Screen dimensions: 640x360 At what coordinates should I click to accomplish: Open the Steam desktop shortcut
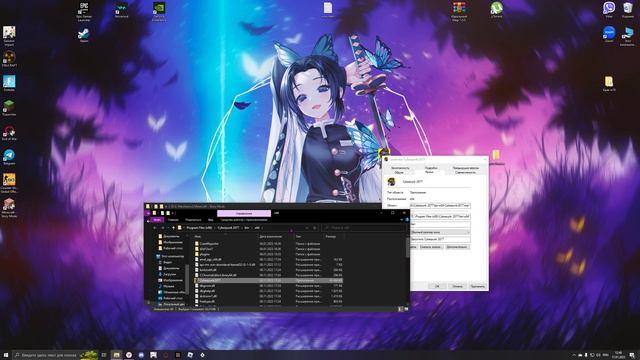[x=84, y=35]
